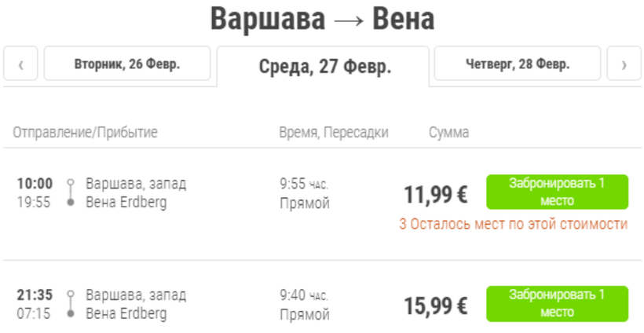Select the Вторник, 26 Февр. tab

(x=127, y=64)
